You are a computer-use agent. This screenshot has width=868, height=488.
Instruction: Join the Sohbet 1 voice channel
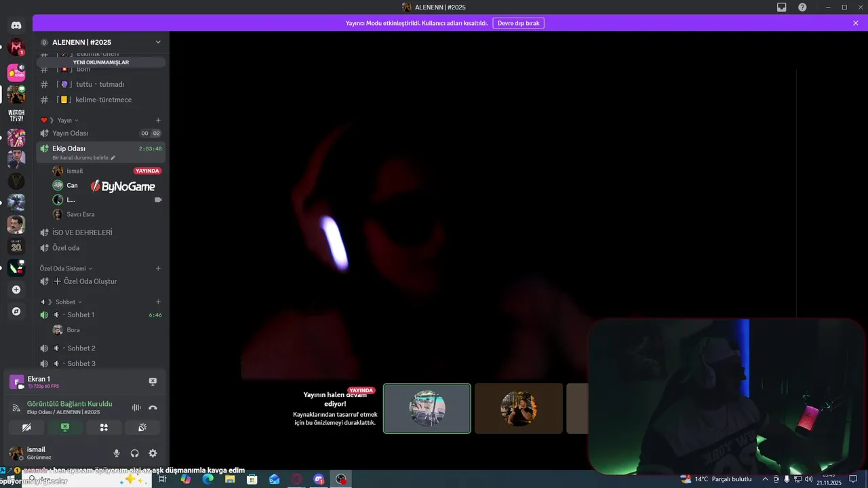pos(100,314)
